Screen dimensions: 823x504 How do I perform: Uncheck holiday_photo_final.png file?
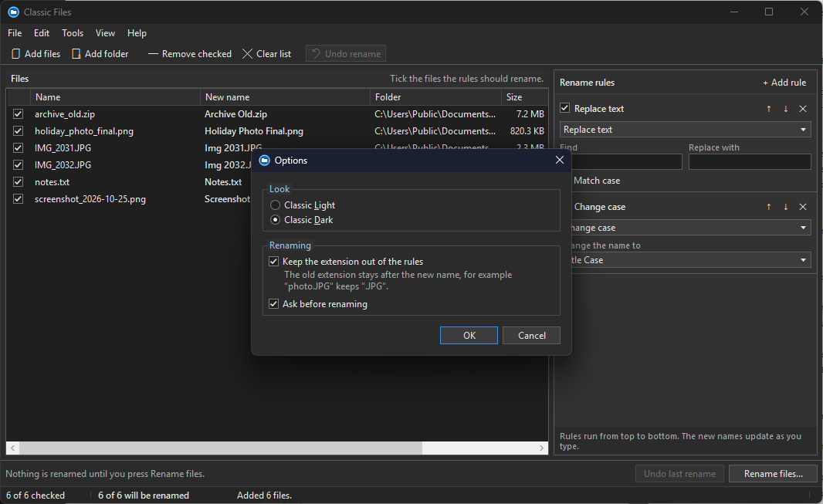coord(18,131)
